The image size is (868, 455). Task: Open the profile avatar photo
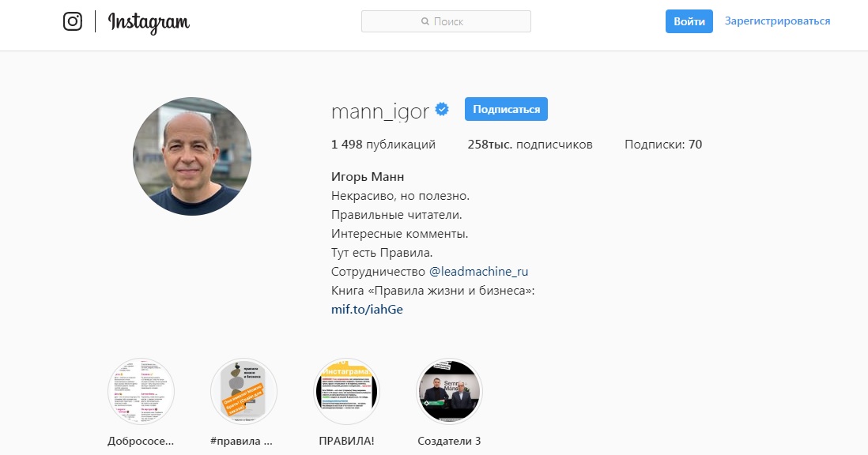click(192, 156)
